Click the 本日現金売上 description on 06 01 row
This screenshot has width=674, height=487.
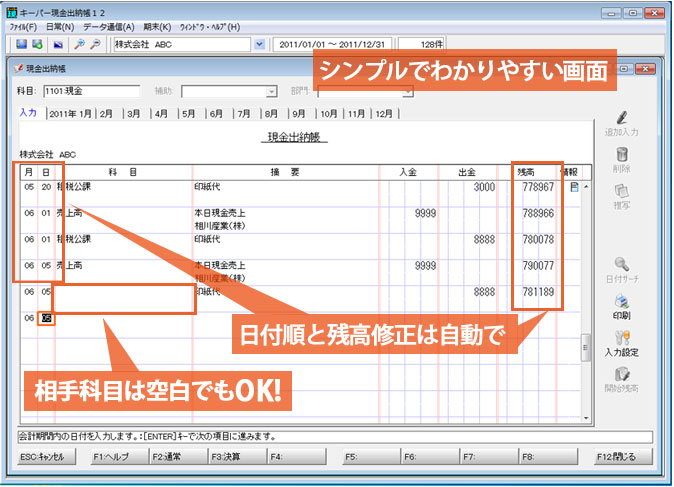[220, 213]
